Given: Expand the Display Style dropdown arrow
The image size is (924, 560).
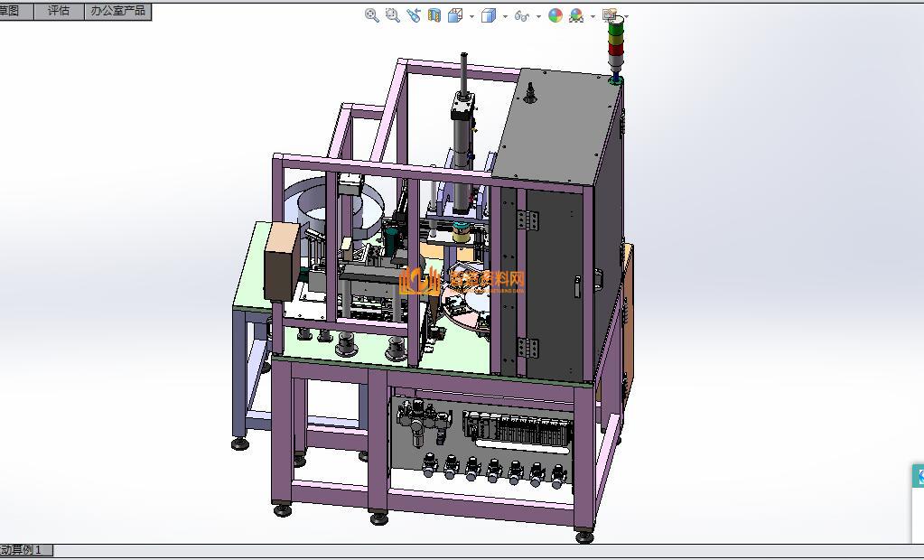Looking at the screenshot, I should [505, 16].
